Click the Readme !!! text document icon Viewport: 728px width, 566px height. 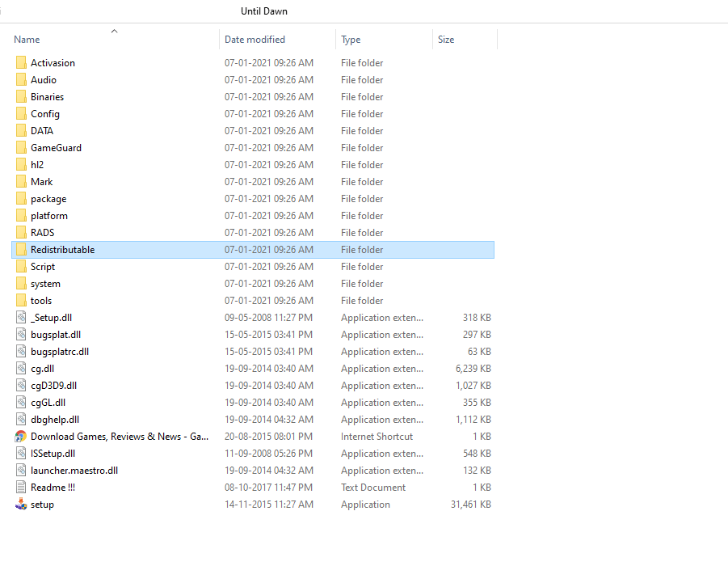point(21,488)
